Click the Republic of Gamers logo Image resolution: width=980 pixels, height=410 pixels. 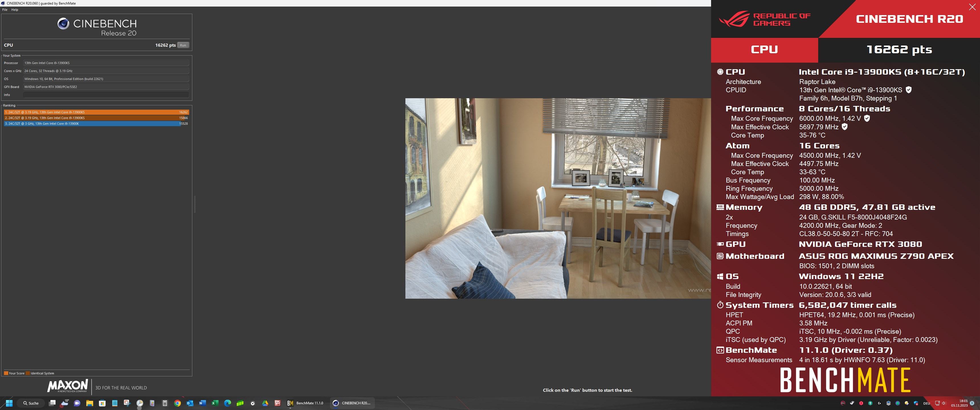coord(765,19)
